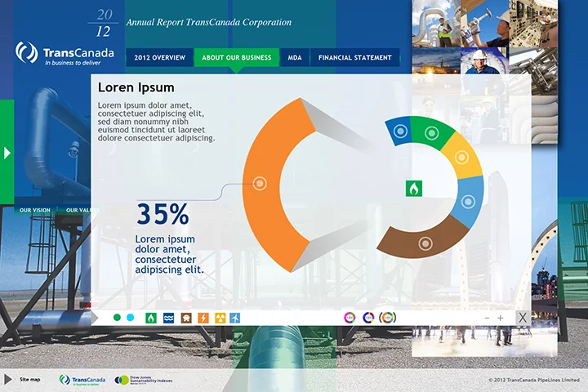This screenshot has width=588, height=392.
Task: Click the Loren Ipsum heading
Action: tap(136, 87)
